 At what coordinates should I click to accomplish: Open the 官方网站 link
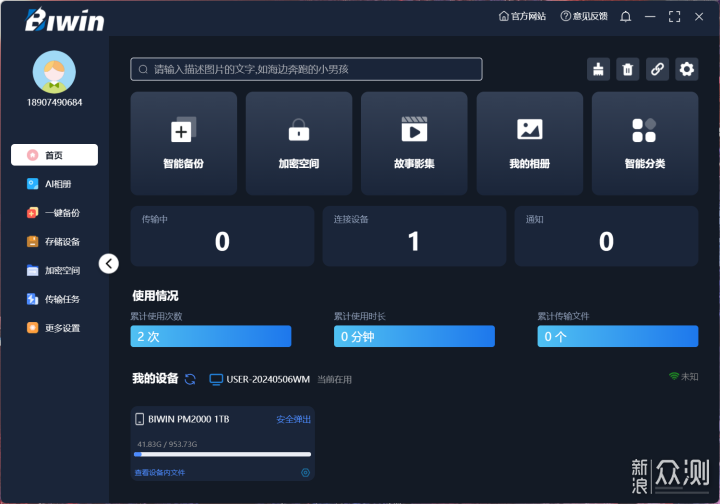point(523,17)
